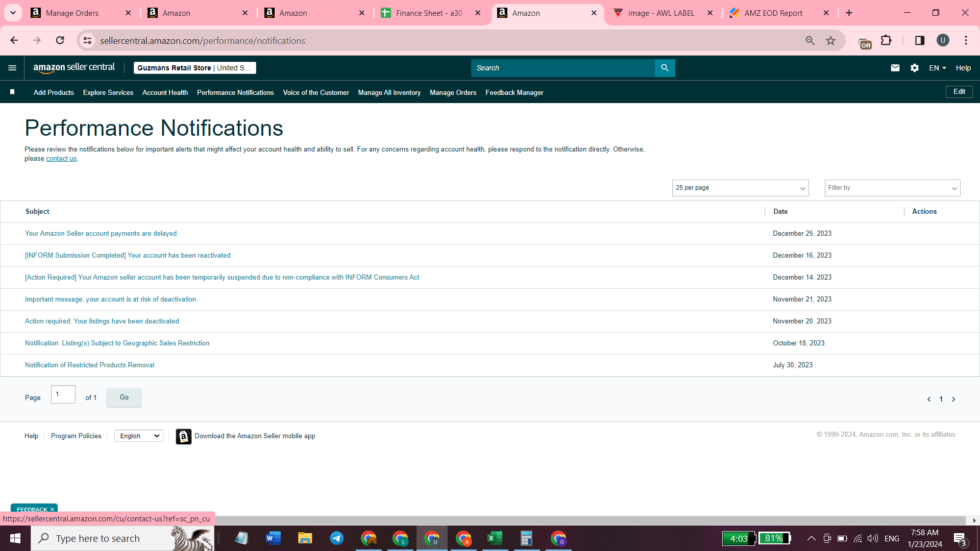Open Excel from the taskbar
The image size is (980, 551).
(x=495, y=538)
